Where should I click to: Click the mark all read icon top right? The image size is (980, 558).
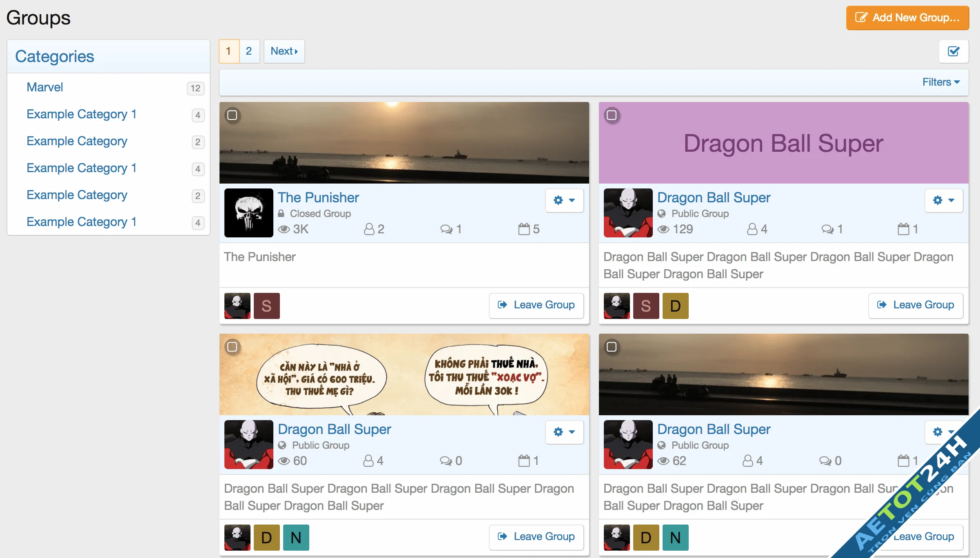pos(954,51)
